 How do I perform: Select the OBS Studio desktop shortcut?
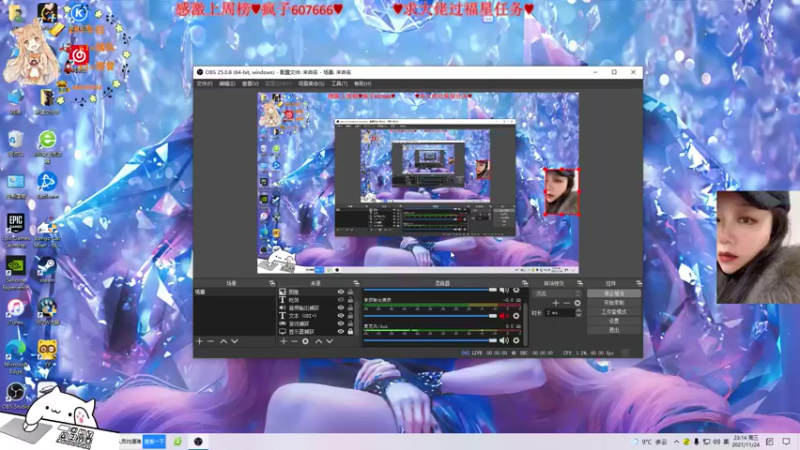tap(15, 396)
